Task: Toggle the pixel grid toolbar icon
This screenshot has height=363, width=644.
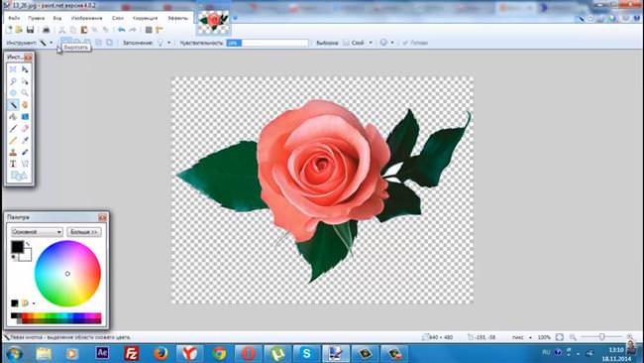Action: tap(149, 30)
